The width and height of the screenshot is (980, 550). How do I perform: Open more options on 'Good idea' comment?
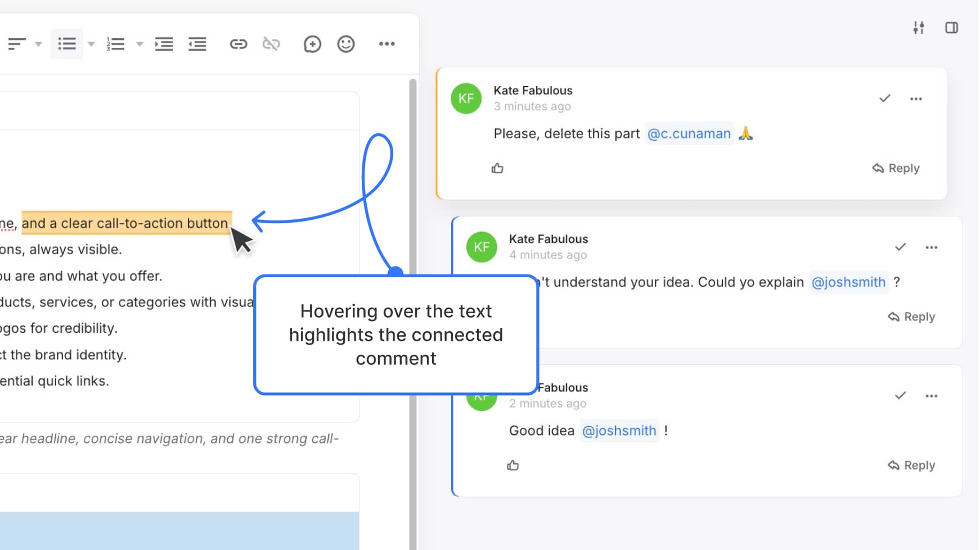[x=932, y=396]
